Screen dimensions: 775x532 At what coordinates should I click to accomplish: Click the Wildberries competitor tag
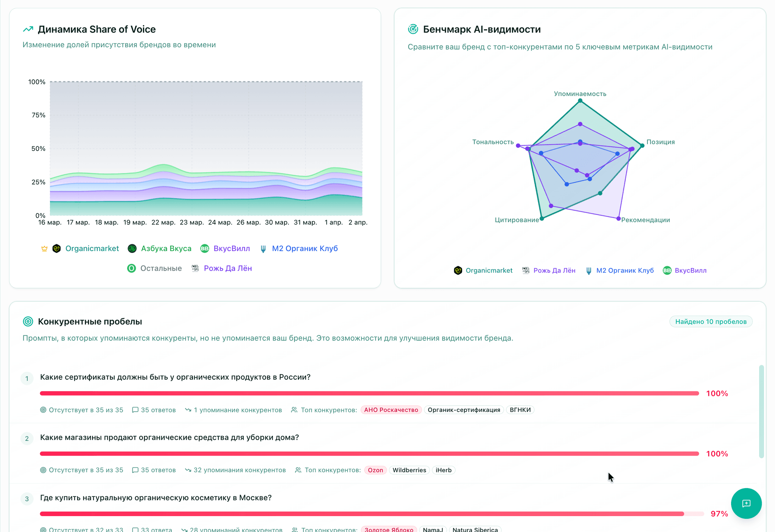(x=409, y=470)
